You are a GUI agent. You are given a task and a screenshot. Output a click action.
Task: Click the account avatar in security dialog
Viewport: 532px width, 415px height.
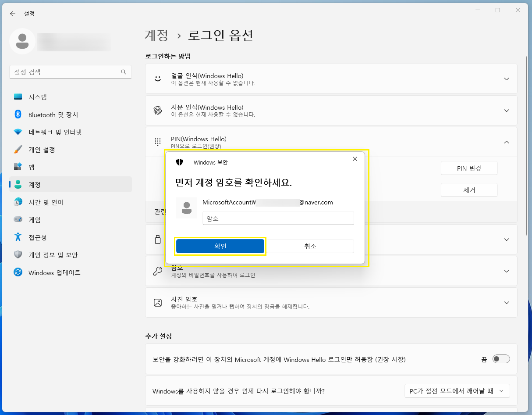(x=187, y=208)
